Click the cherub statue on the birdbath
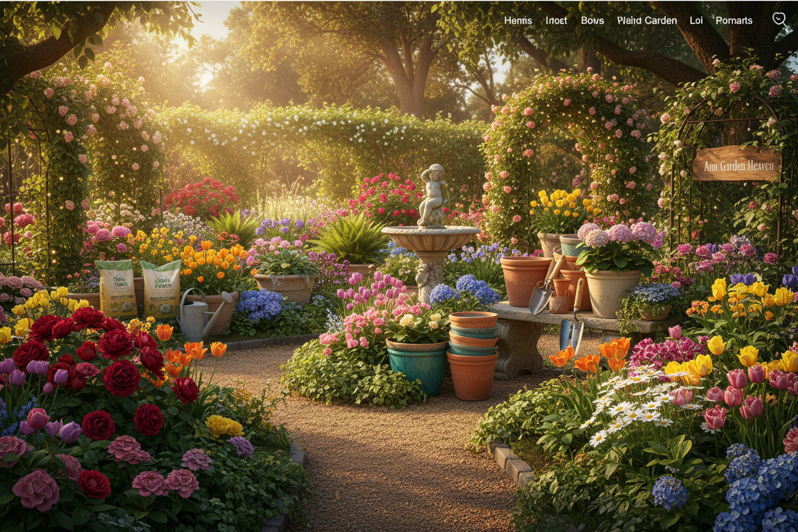Image resolution: width=798 pixels, height=532 pixels. point(432,195)
